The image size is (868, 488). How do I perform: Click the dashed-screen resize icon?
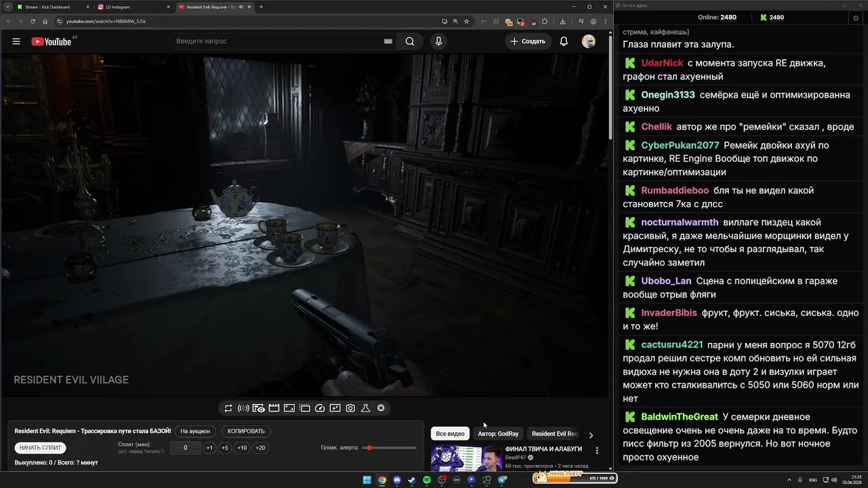304,408
